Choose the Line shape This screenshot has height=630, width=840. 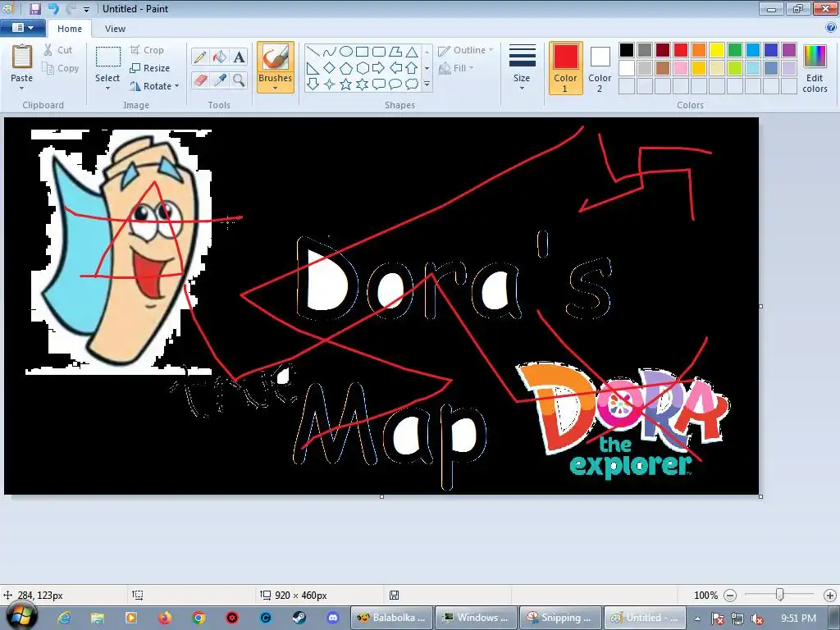(313, 52)
